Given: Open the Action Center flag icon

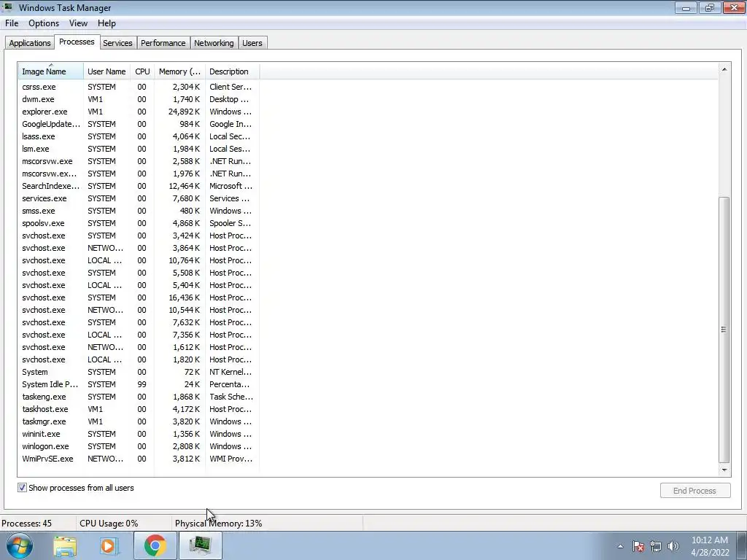Looking at the screenshot, I should click(x=638, y=546).
